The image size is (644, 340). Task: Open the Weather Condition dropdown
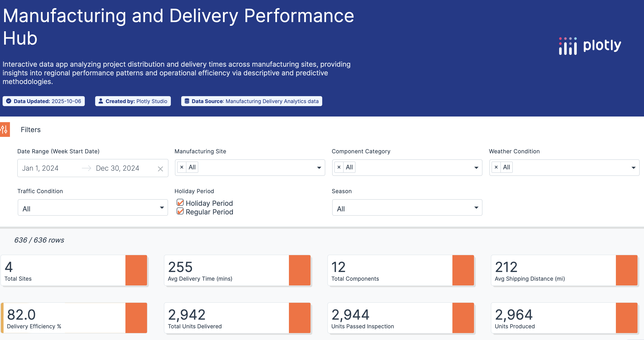point(633,167)
